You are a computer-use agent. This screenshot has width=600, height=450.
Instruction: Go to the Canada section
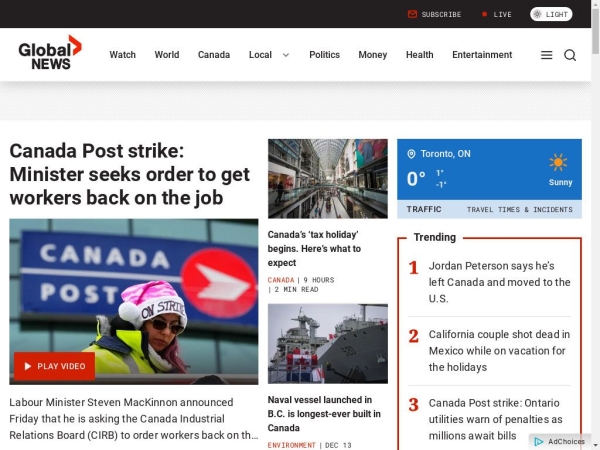pos(214,55)
